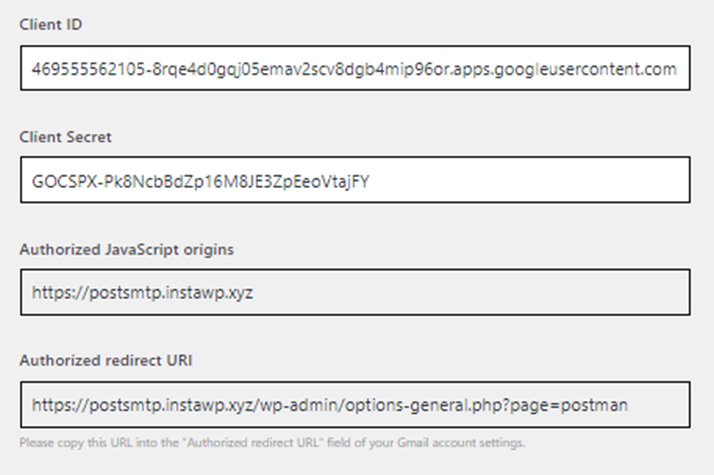Click "Gmail account settings" words in help text
Image resolution: width=714 pixels, height=475 pixels.
461,443
